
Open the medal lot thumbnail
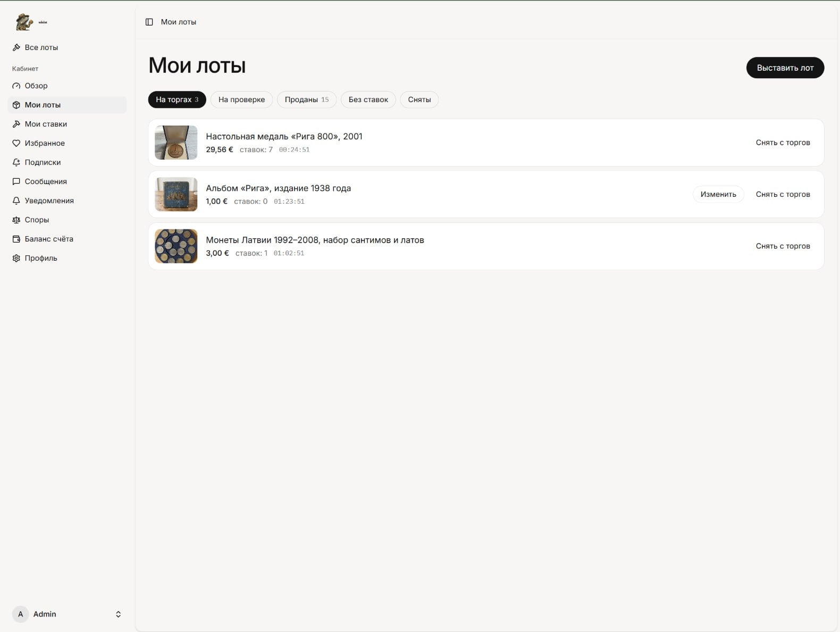(x=176, y=143)
